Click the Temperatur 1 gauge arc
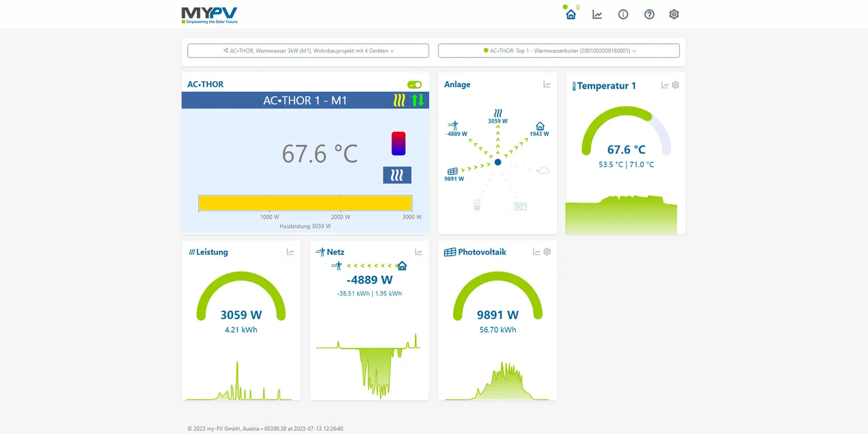 point(626,130)
